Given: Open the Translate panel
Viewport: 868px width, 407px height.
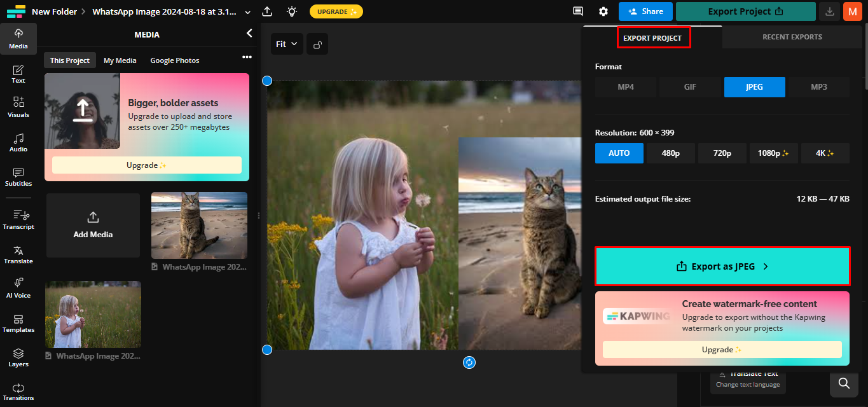Looking at the screenshot, I should coord(18,254).
